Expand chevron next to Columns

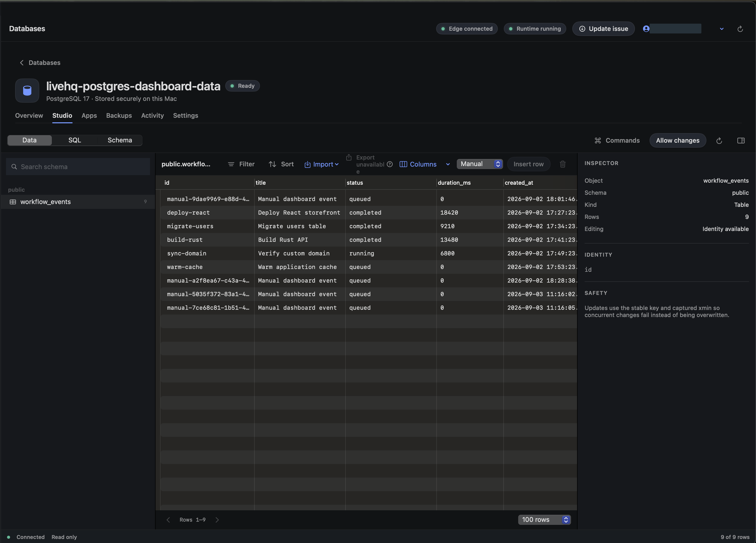point(448,164)
